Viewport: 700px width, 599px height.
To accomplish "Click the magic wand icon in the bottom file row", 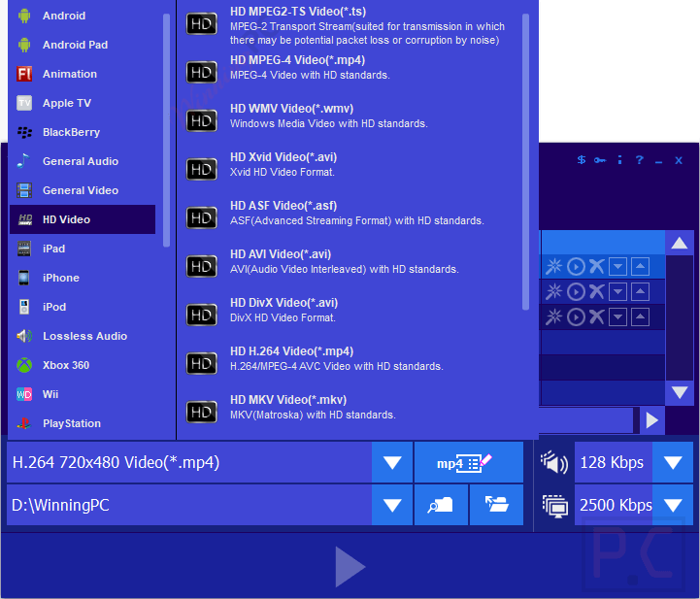I will point(554,316).
